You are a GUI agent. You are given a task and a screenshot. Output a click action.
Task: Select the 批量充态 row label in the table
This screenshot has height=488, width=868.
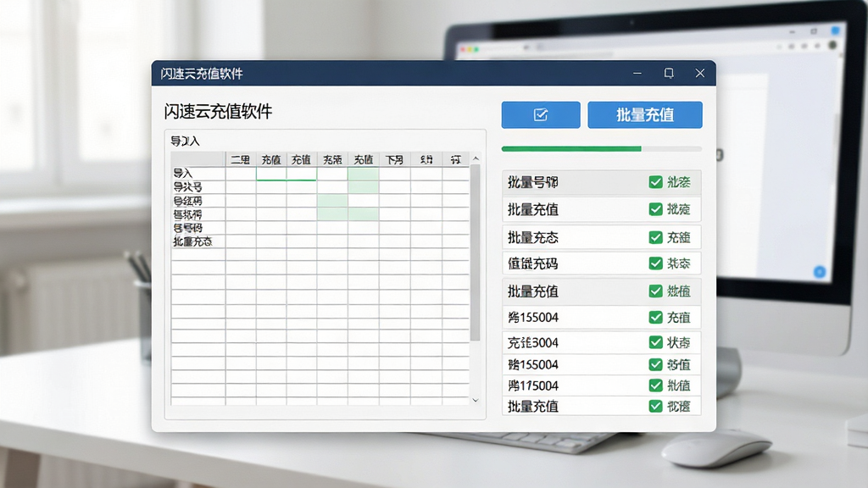[x=192, y=241]
